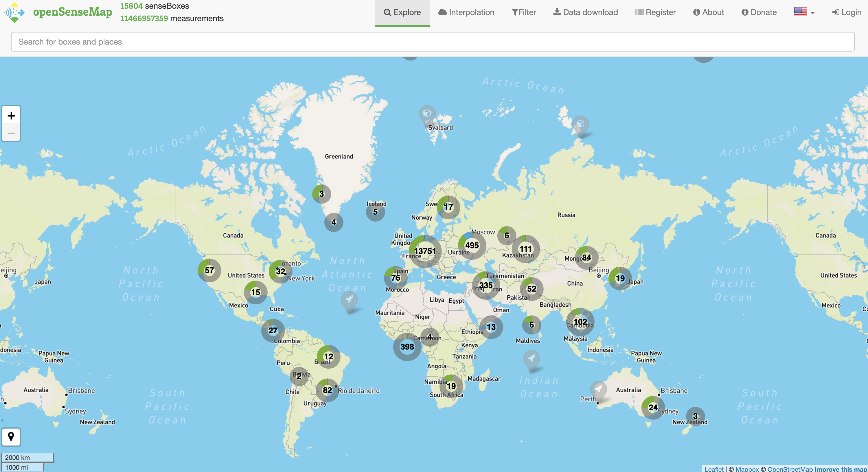Open the rocket marker in the North Atlantic
Image resolution: width=868 pixels, height=472 pixels.
click(350, 301)
